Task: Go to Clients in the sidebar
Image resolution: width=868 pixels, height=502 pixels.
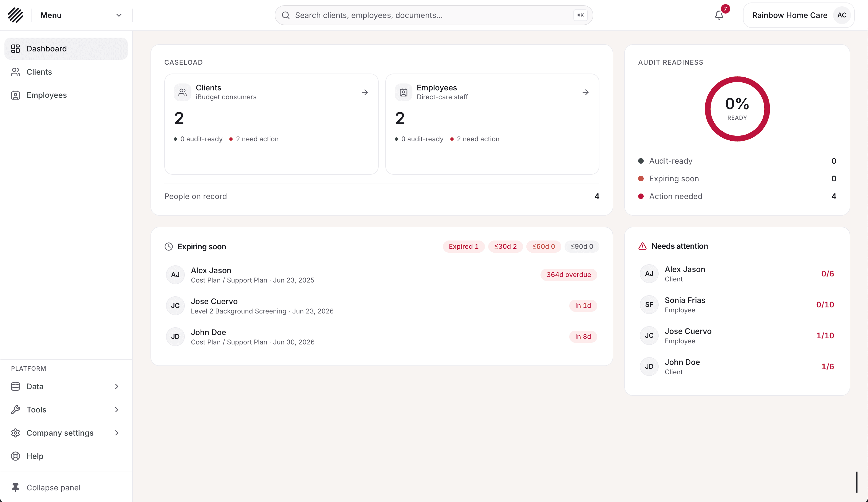Action: [66, 72]
